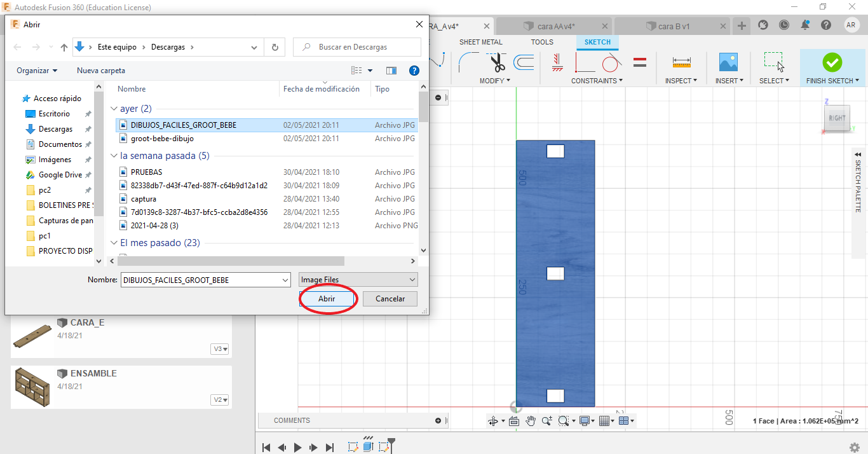Click the Zoom magnifier icon
Viewport: 868px width, 454px height.
click(x=546, y=421)
